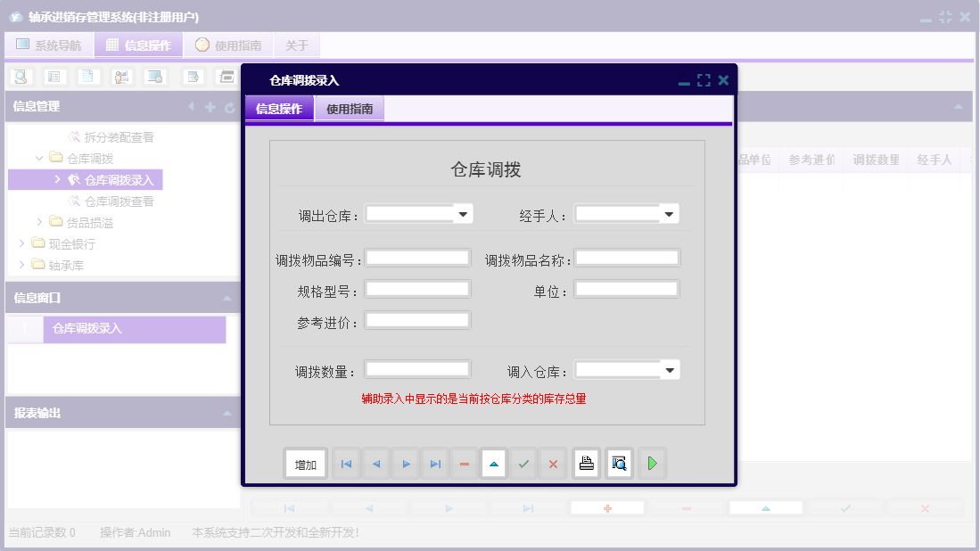Image resolution: width=980 pixels, height=551 pixels.
Task: Open the 调出仓库 dropdown
Action: [462, 213]
